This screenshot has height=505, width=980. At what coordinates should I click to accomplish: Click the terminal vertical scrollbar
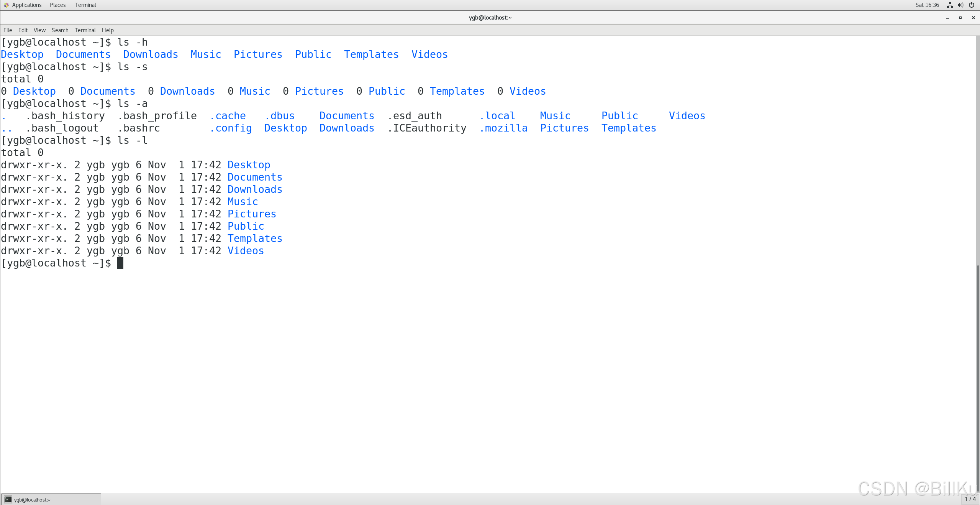click(x=977, y=376)
